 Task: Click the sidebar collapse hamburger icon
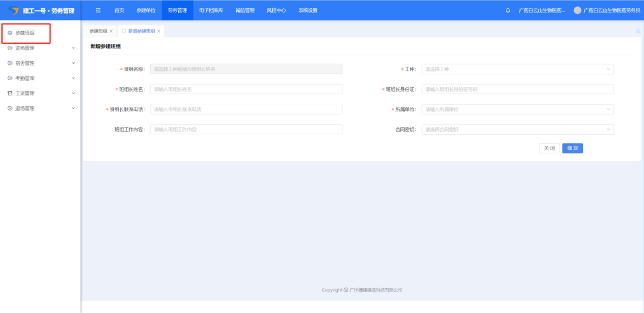(98, 10)
